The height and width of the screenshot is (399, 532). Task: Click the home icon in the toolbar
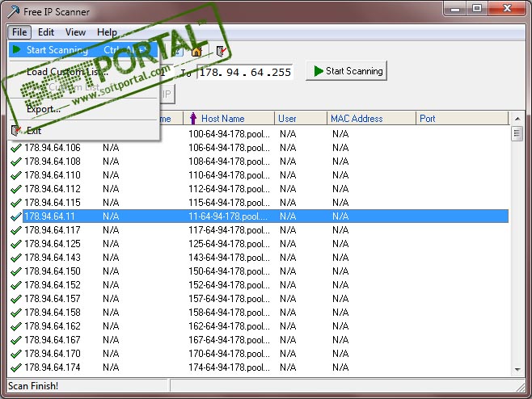[196, 52]
